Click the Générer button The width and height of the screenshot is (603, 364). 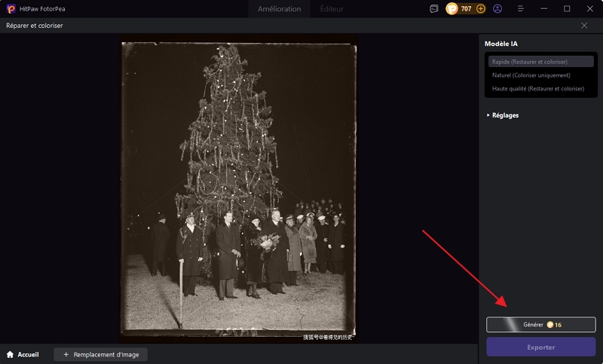(540, 324)
